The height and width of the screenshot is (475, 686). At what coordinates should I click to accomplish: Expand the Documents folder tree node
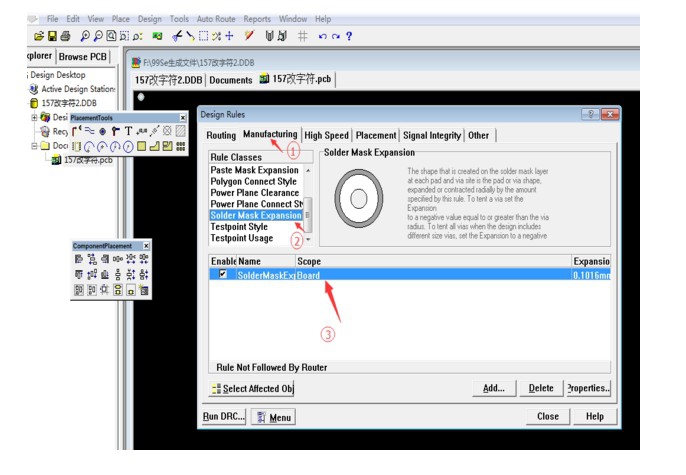pyautogui.click(x=35, y=146)
